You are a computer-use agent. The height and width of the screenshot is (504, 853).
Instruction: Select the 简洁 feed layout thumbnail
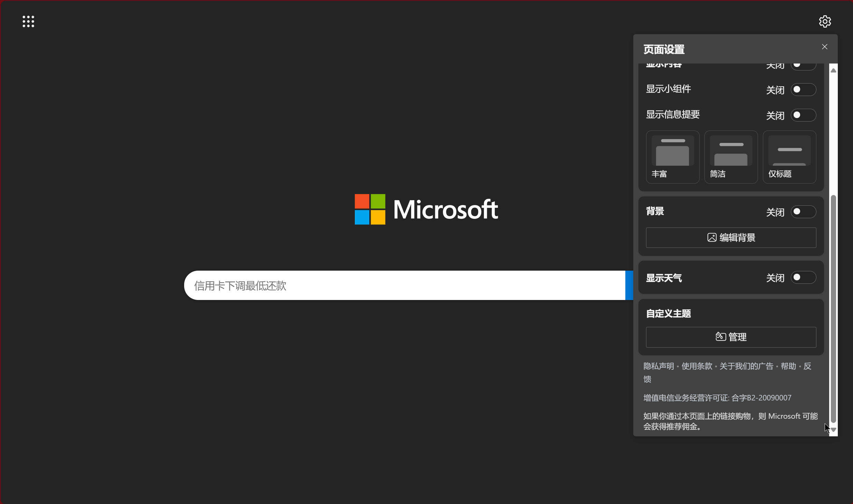coord(731,157)
